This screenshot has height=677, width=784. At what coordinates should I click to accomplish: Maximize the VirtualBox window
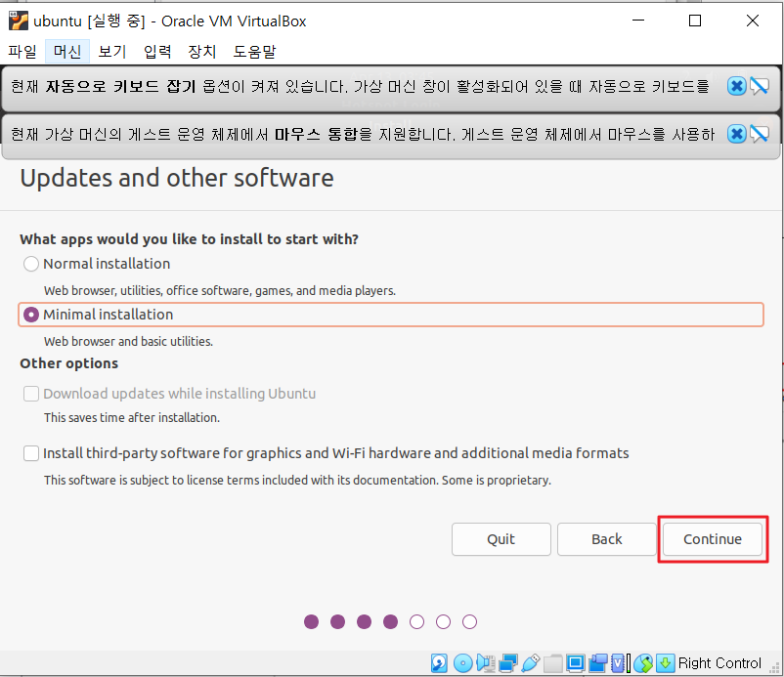(x=695, y=21)
